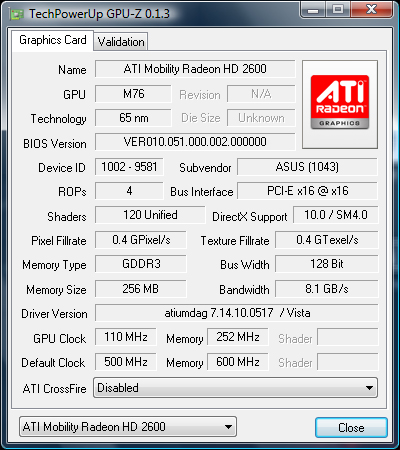Click the disabled maximize window button
400x450 pixels.
[338, 10]
